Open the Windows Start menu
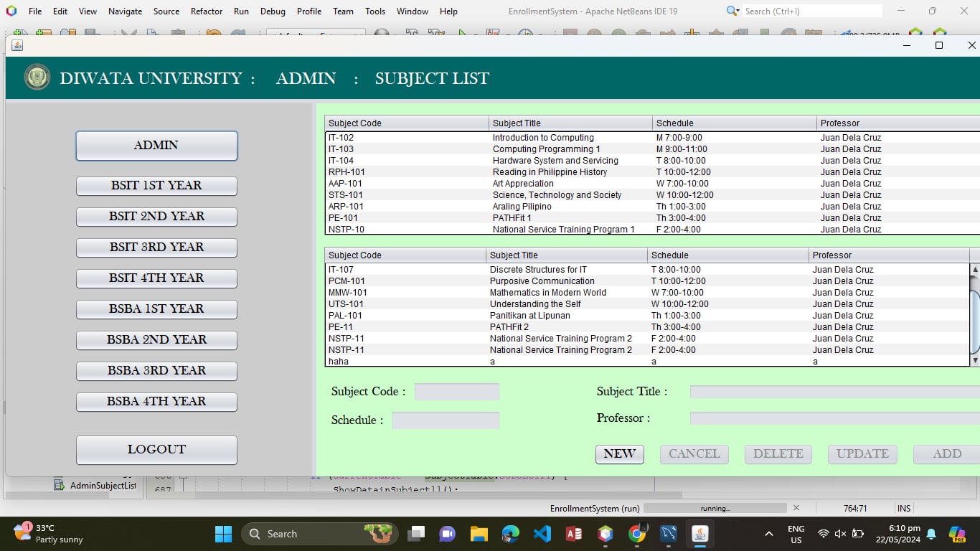 (223, 534)
